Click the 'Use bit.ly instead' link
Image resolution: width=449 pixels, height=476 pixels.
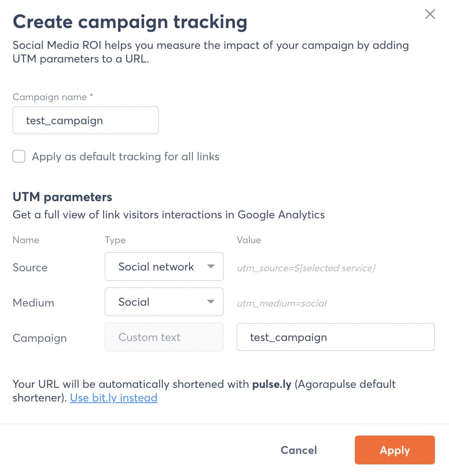113,398
